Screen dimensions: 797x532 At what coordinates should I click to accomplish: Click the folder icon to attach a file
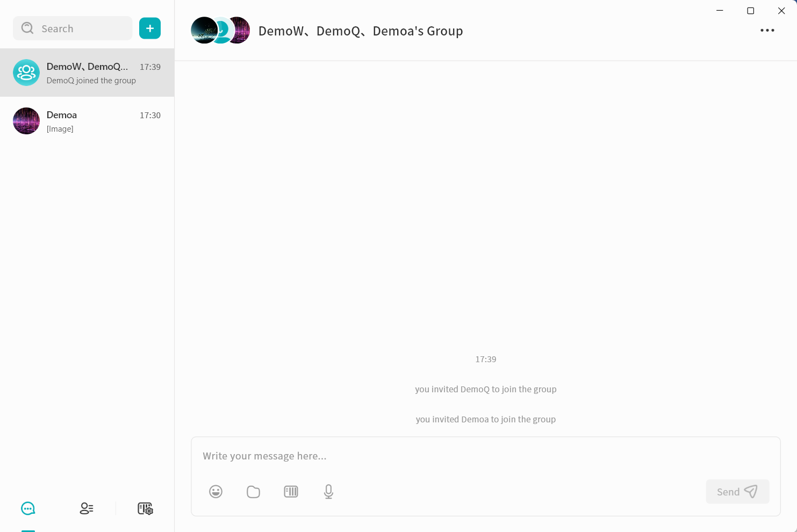(x=253, y=492)
